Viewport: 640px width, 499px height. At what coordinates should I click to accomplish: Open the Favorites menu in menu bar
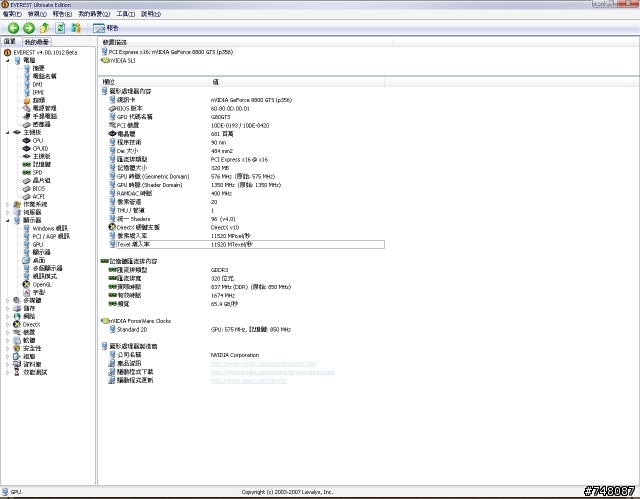94,14
